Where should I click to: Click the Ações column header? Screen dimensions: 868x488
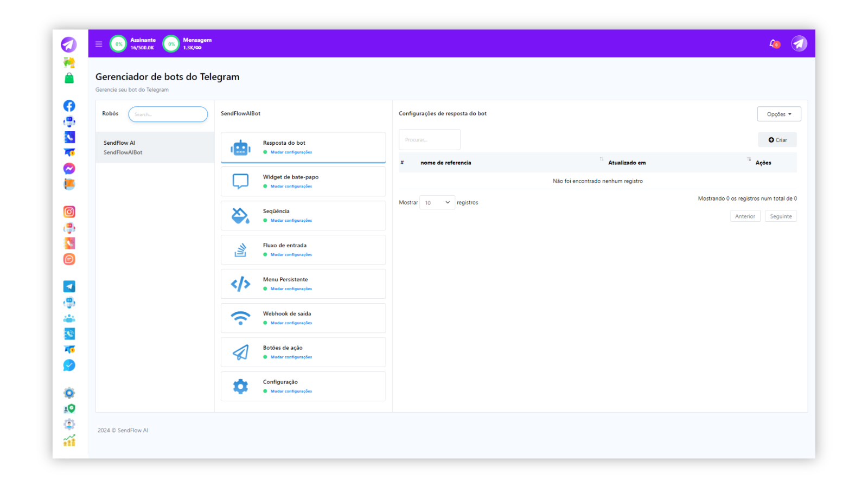[763, 163]
